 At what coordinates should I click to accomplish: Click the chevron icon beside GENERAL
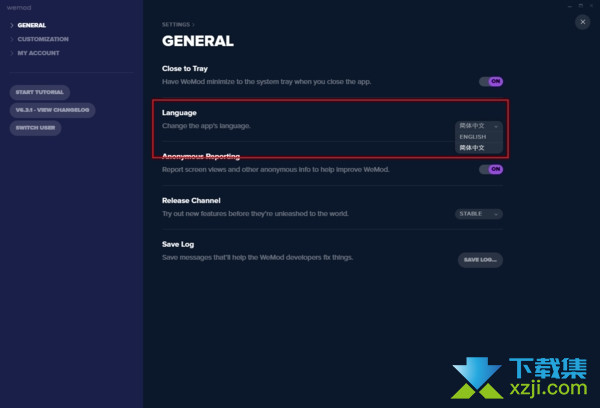[11, 25]
